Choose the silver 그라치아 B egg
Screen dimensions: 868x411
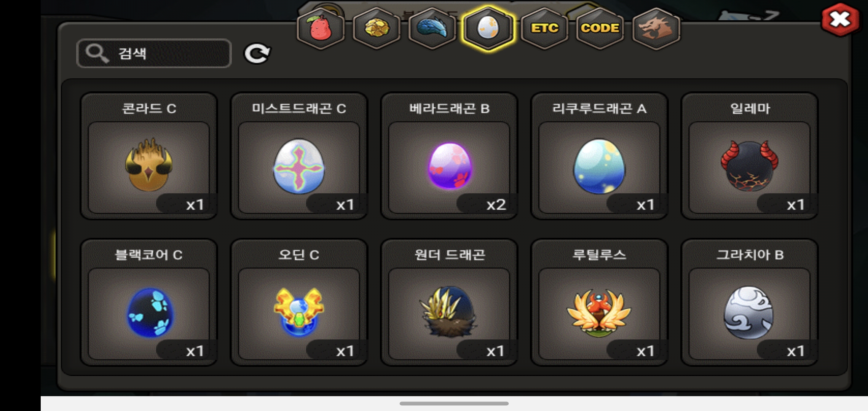(x=750, y=302)
